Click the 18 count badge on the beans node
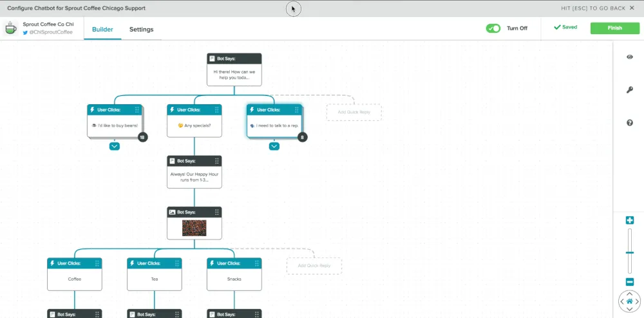This screenshot has height=318, width=644. point(142,138)
